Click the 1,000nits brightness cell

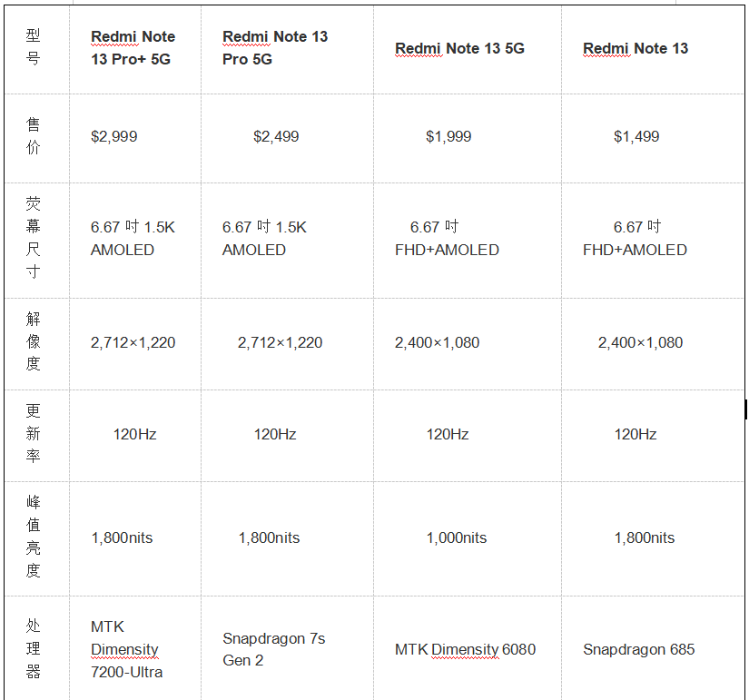tap(457, 538)
